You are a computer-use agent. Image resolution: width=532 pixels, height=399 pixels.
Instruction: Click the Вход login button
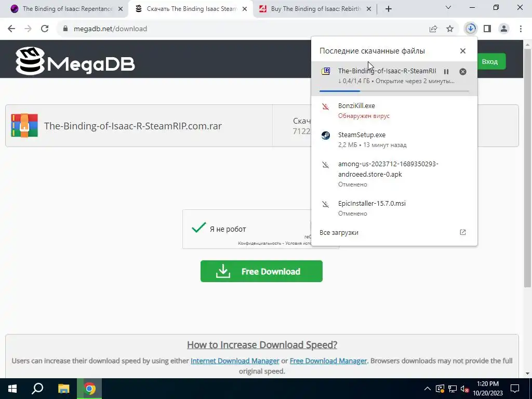coord(490,61)
